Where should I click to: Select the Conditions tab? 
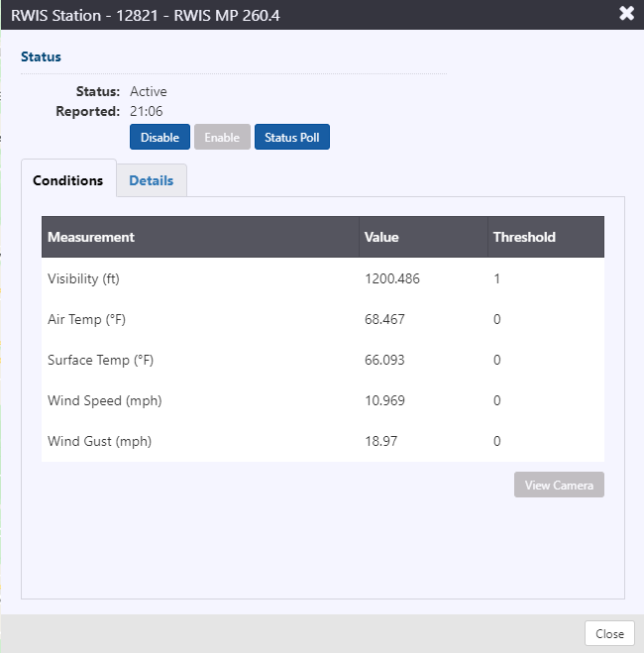(68, 180)
